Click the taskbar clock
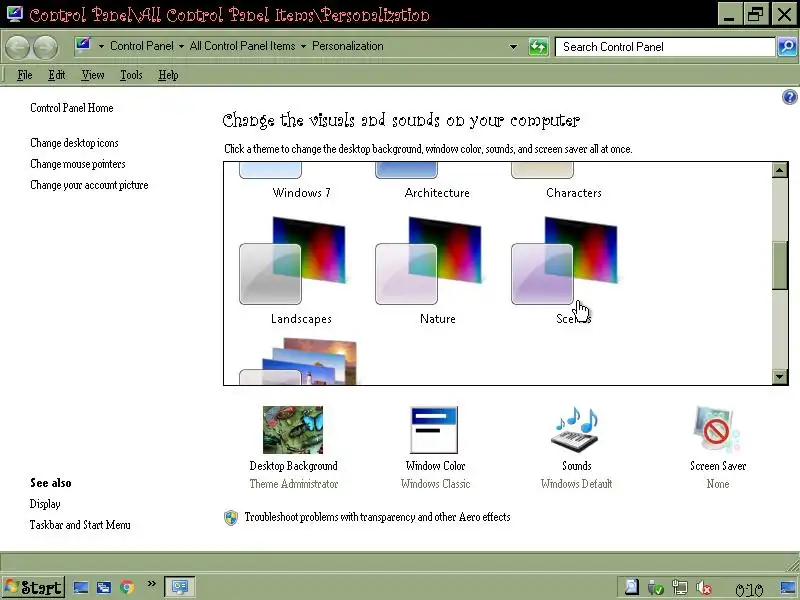This screenshot has height=600, width=800. (749, 589)
